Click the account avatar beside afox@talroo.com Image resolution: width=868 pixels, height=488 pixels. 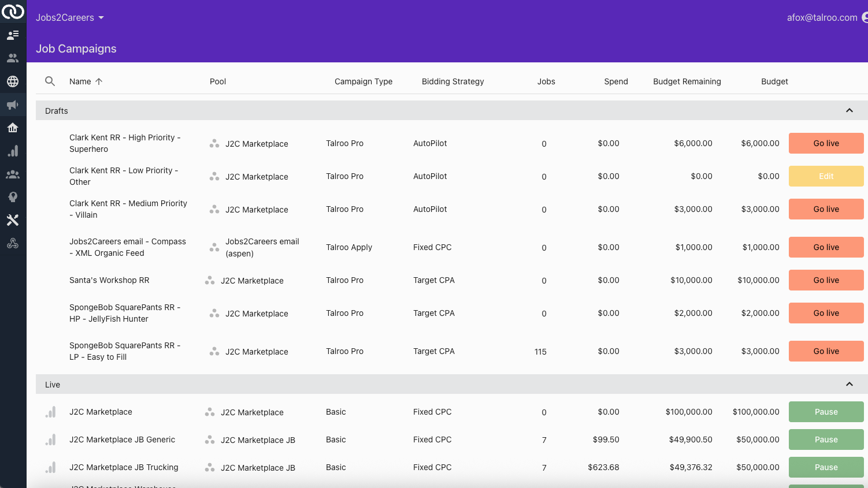click(865, 17)
